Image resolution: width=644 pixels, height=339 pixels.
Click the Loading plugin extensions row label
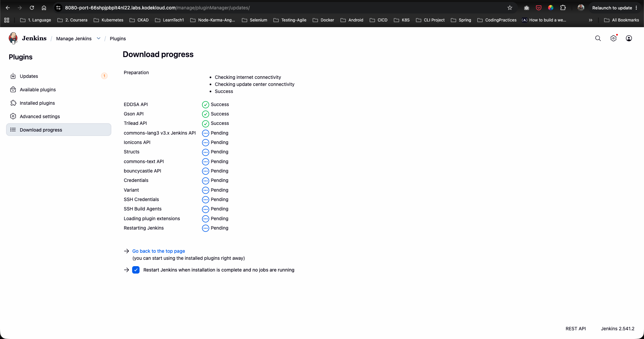click(x=152, y=219)
